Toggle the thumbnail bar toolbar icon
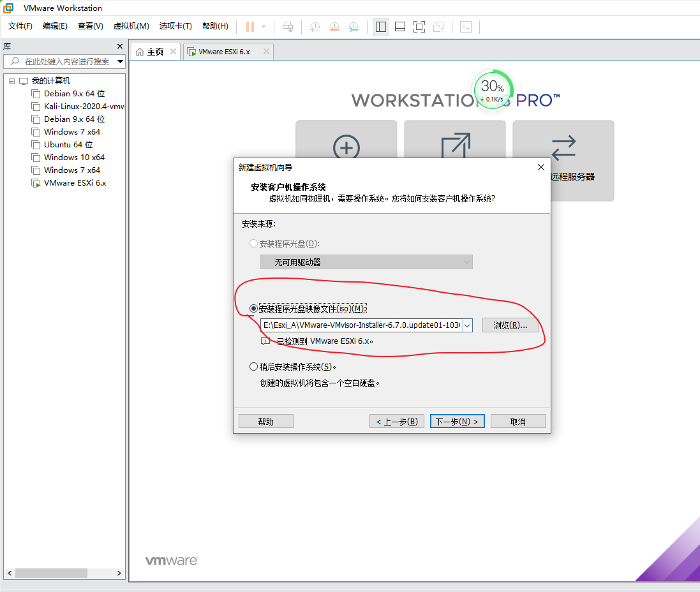Image resolution: width=700 pixels, height=592 pixels. coord(400,27)
